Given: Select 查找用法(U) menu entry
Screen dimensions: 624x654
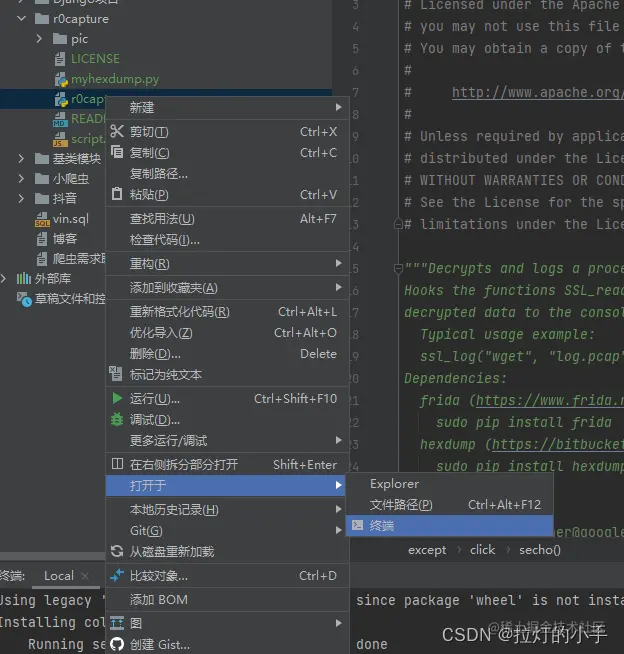Looking at the screenshot, I should click(x=227, y=219).
